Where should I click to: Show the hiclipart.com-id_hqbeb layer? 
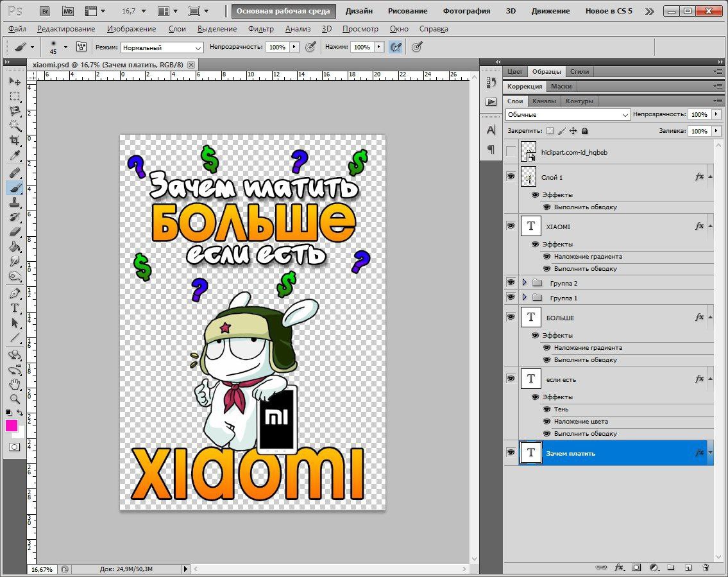[x=511, y=151]
